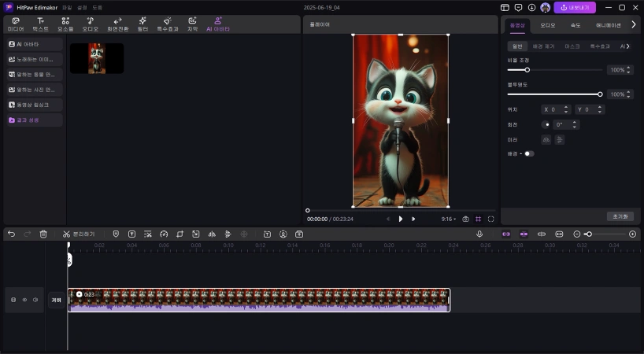Click the 초기화 Reset button
The height and width of the screenshot is (354, 644).
[x=620, y=216]
